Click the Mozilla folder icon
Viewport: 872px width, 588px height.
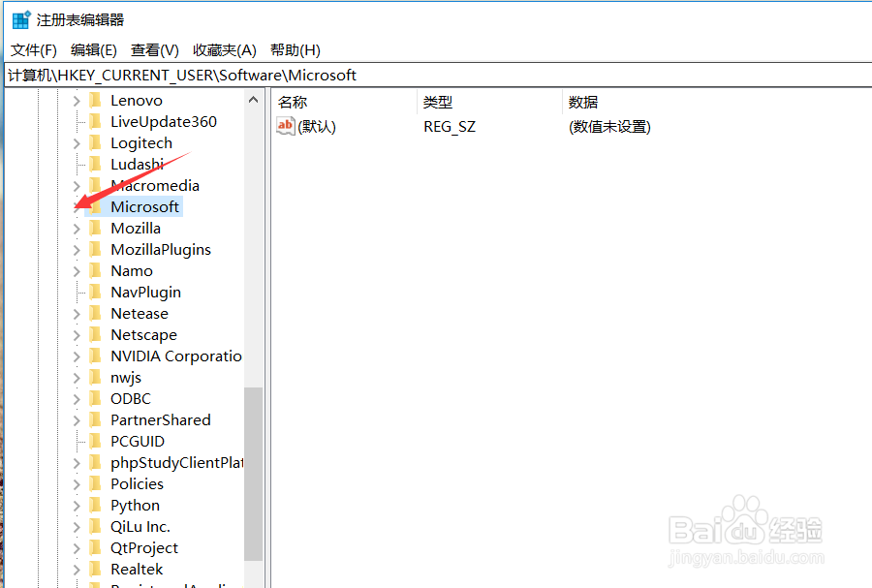tap(96, 228)
